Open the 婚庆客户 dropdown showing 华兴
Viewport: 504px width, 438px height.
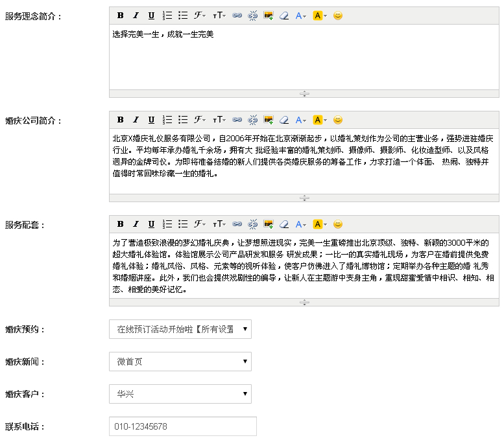tap(180, 393)
